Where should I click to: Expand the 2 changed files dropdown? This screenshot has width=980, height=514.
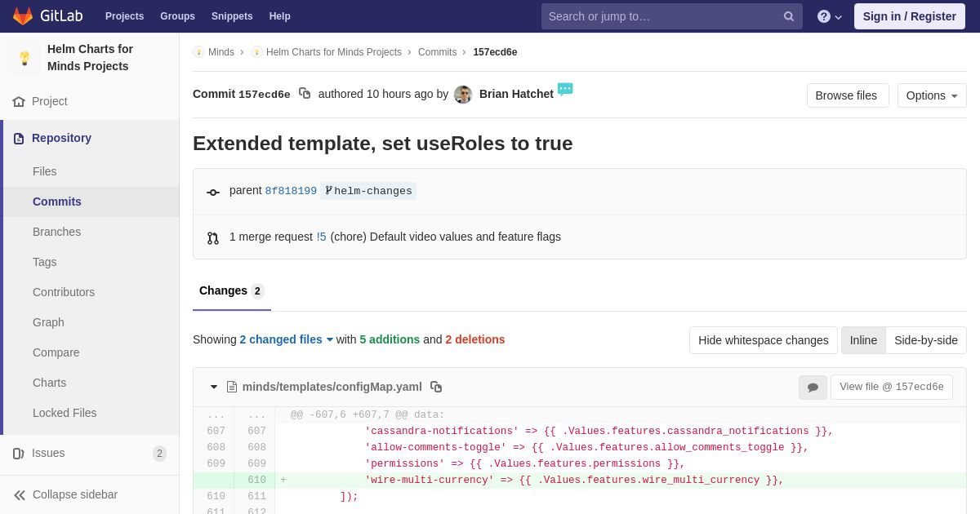(x=286, y=339)
